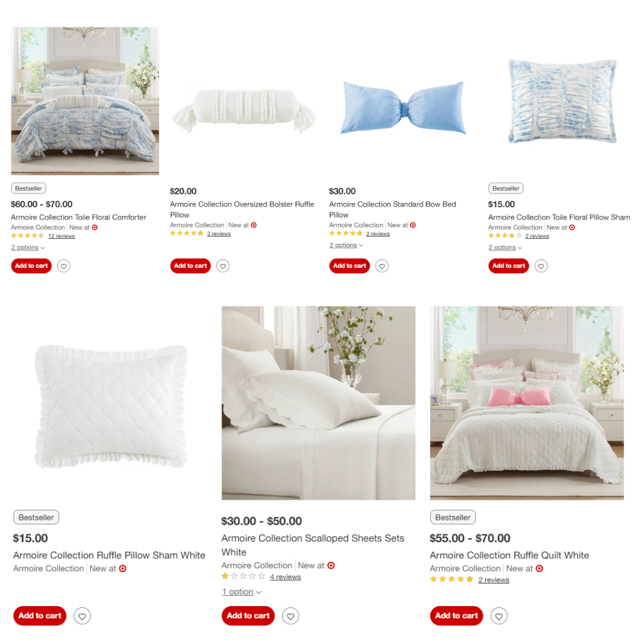Open Ruffle Quilt White bedroom product photo
644x644 pixels.
(527, 403)
